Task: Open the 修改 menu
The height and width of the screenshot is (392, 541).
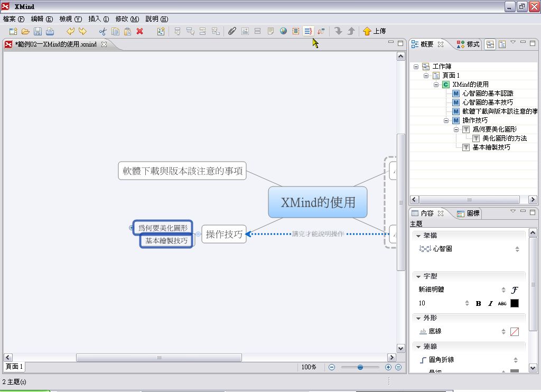Action: pos(127,19)
